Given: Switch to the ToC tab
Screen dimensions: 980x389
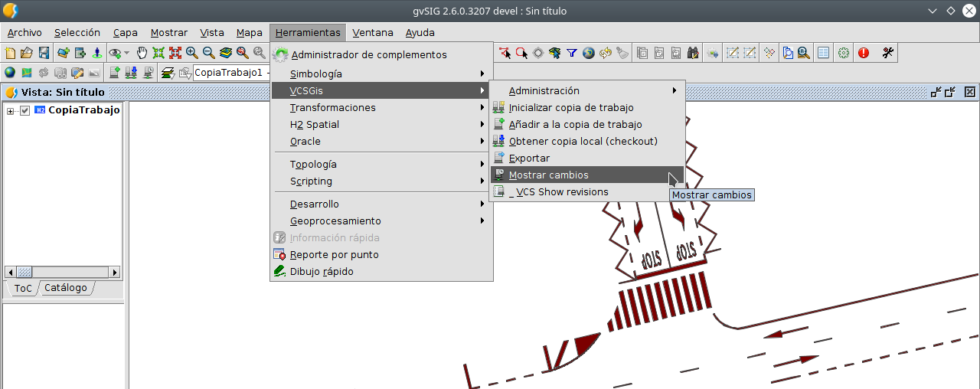Looking at the screenshot, I should (23, 289).
